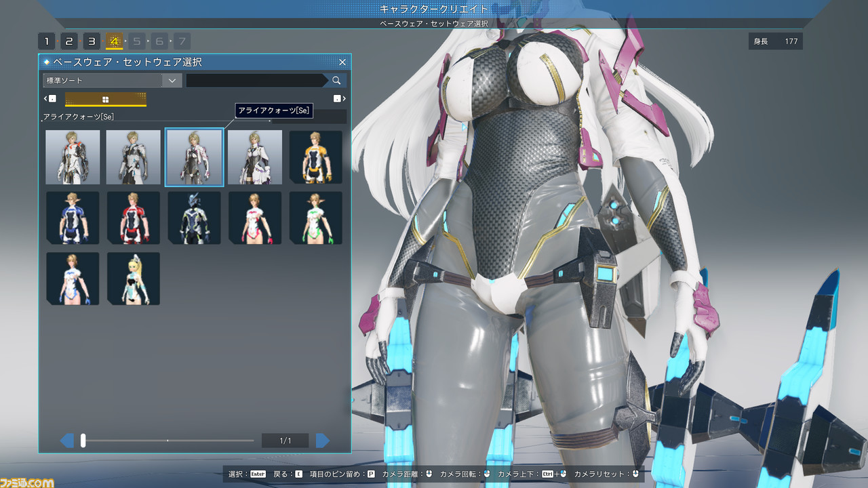Go to previous page with left arrow

click(x=67, y=441)
